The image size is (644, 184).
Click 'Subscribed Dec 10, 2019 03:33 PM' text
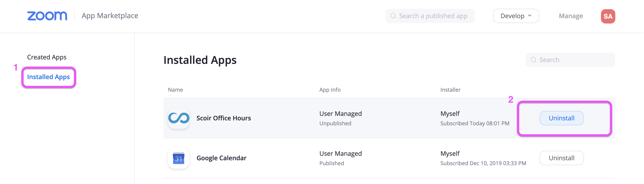[483, 163]
